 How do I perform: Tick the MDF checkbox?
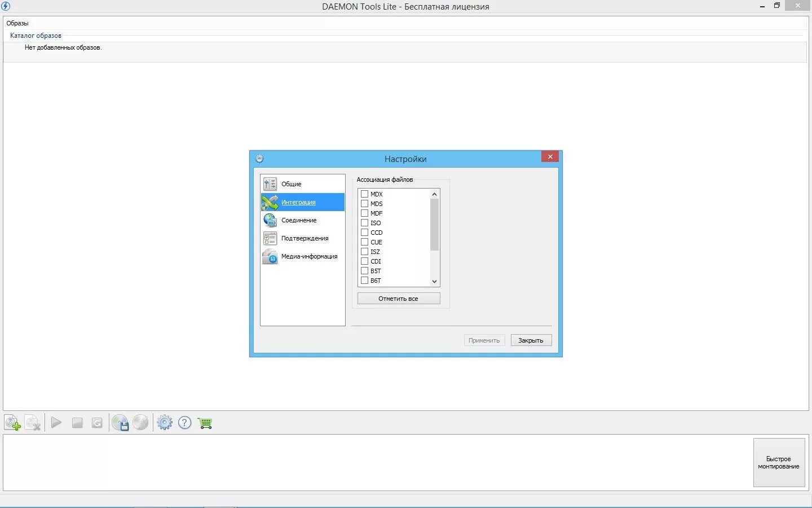[364, 213]
